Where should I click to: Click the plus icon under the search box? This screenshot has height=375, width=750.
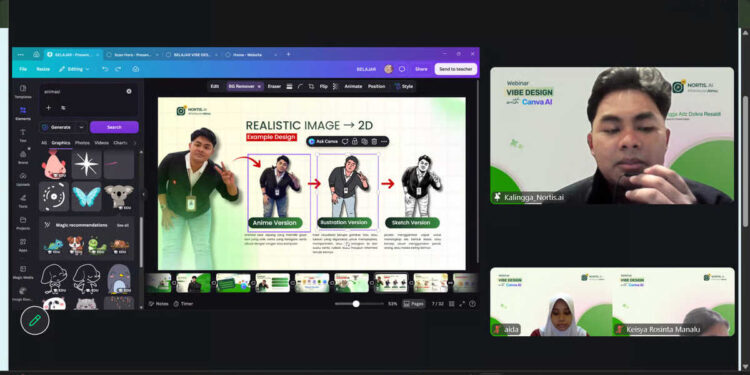(48, 108)
